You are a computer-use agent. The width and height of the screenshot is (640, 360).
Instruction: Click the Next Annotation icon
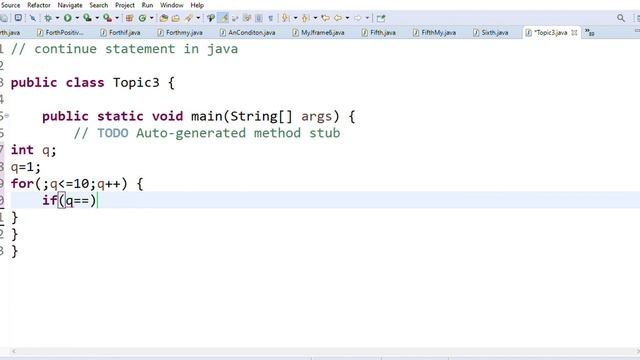point(285,18)
